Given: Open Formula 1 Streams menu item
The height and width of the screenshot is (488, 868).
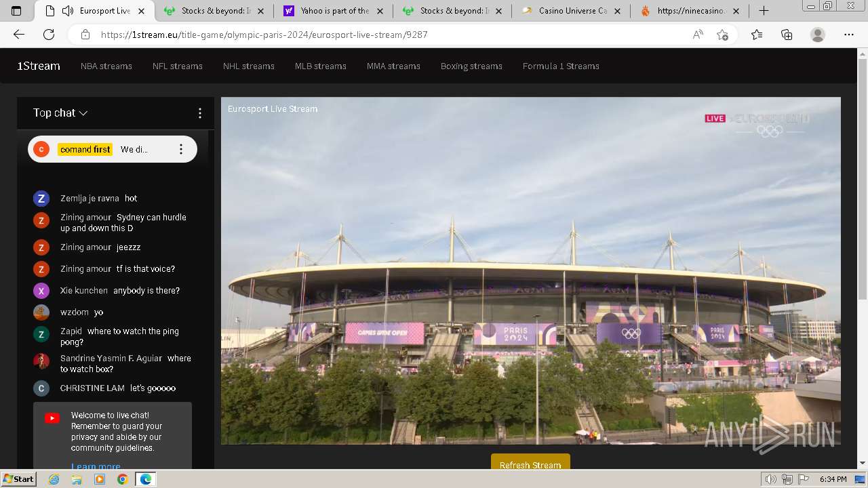Looking at the screenshot, I should (561, 66).
